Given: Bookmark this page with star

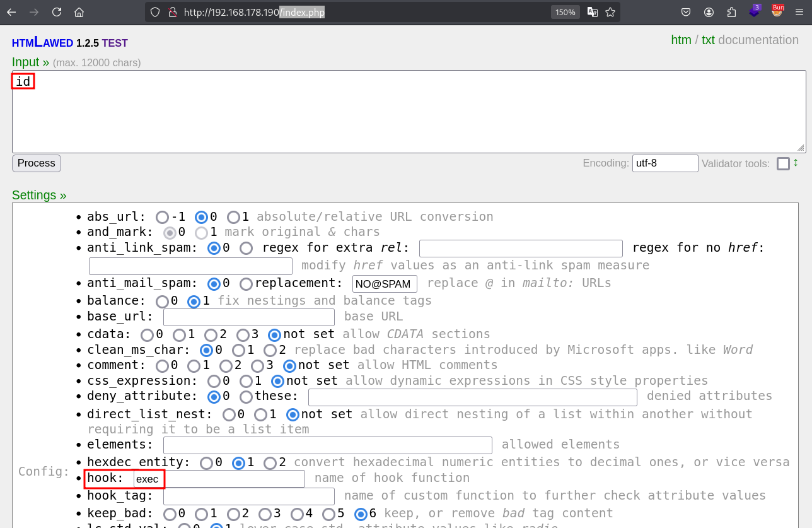Looking at the screenshot, I should (x=610, y=12).
